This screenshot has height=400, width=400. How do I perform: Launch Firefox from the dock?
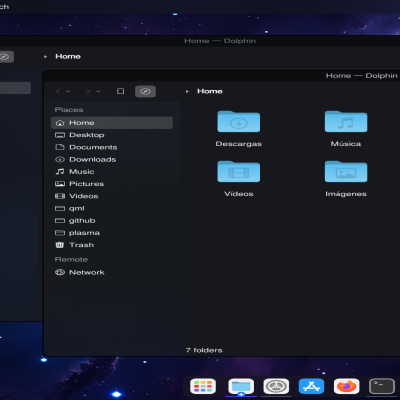tap(346, 387)
